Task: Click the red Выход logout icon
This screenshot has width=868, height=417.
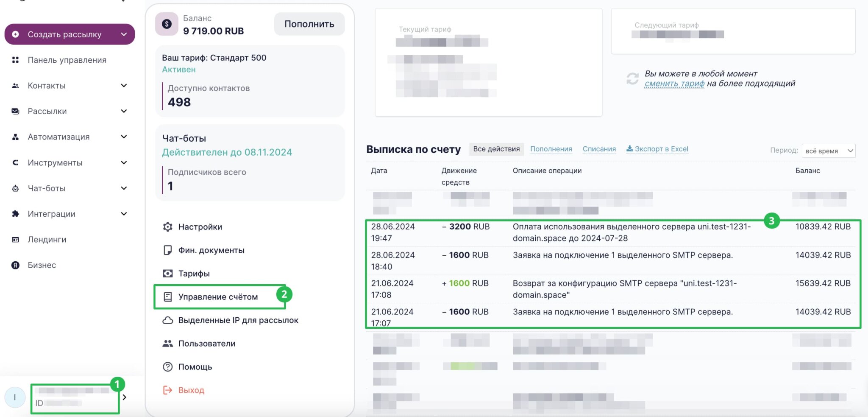Action: tap(168, 390)
